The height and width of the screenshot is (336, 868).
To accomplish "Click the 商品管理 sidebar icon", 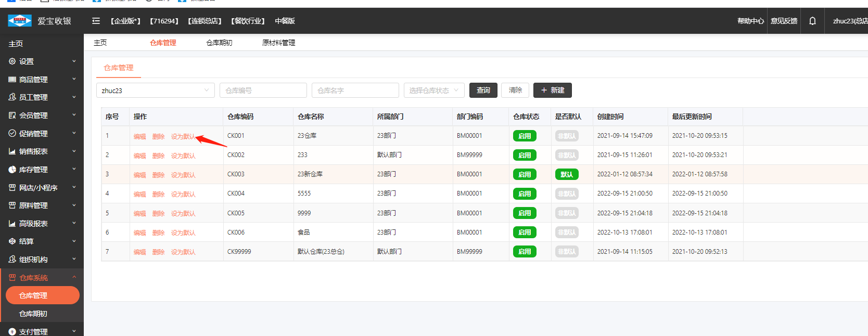I will tap(12, 80).
